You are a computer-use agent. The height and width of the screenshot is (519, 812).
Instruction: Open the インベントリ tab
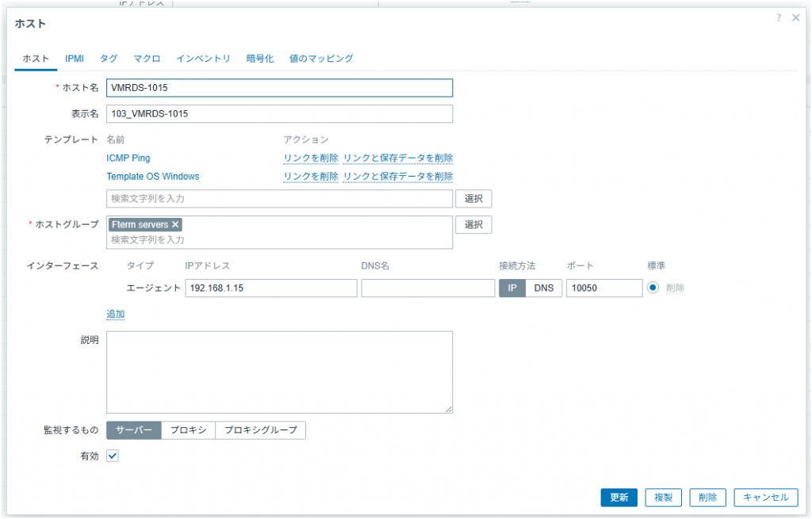click(203, 59)
